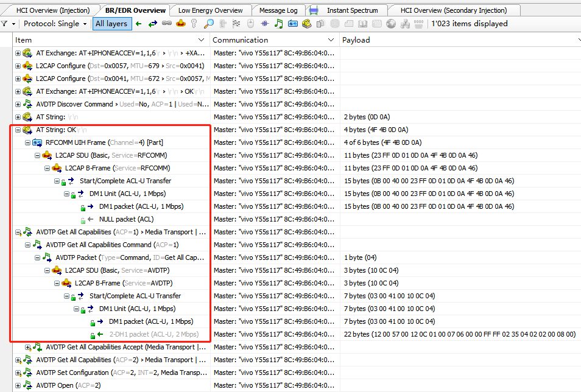Image resolution: width=581 pixels, height=392 pixels.
Task: Click the checkered flag toolbar icon
Action: coord(236,24)
